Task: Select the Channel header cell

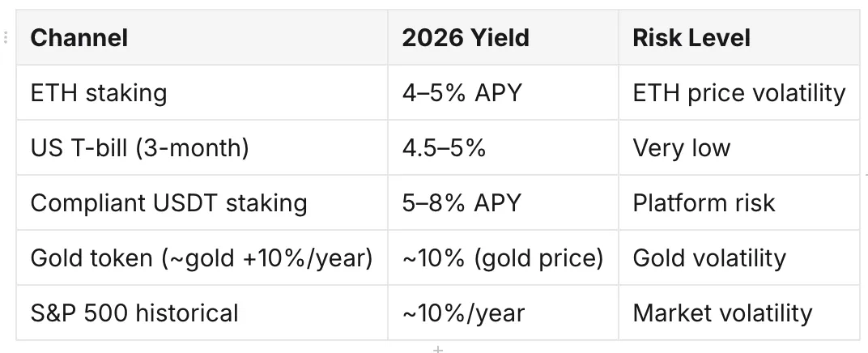Action: coord(202,37)
